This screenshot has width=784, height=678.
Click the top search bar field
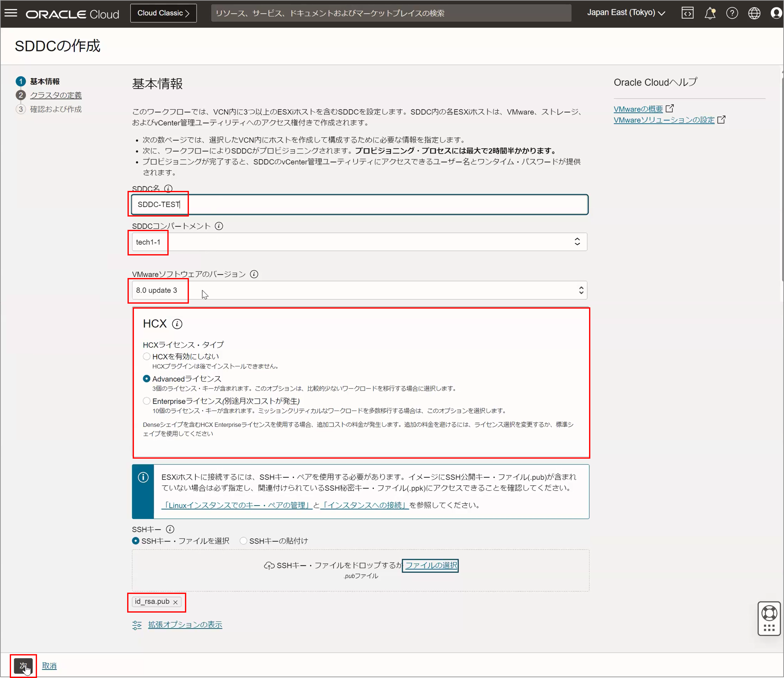click(391, 13)
